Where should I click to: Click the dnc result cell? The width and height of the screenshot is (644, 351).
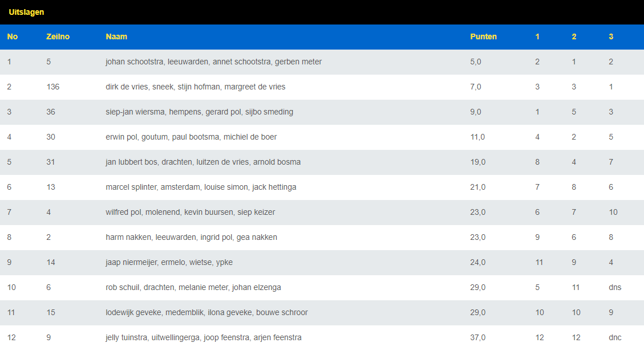point(615,337)
